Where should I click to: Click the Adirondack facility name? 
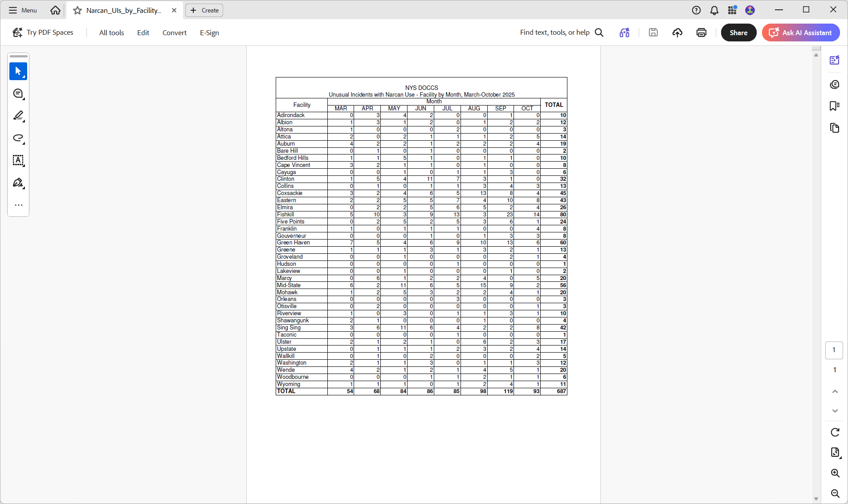click(x=291, y=115)
